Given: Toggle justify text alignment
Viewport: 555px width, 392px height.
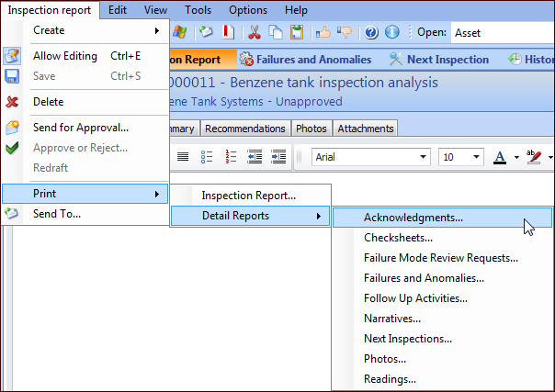Looking at the screenshot, I should [183, 157].
